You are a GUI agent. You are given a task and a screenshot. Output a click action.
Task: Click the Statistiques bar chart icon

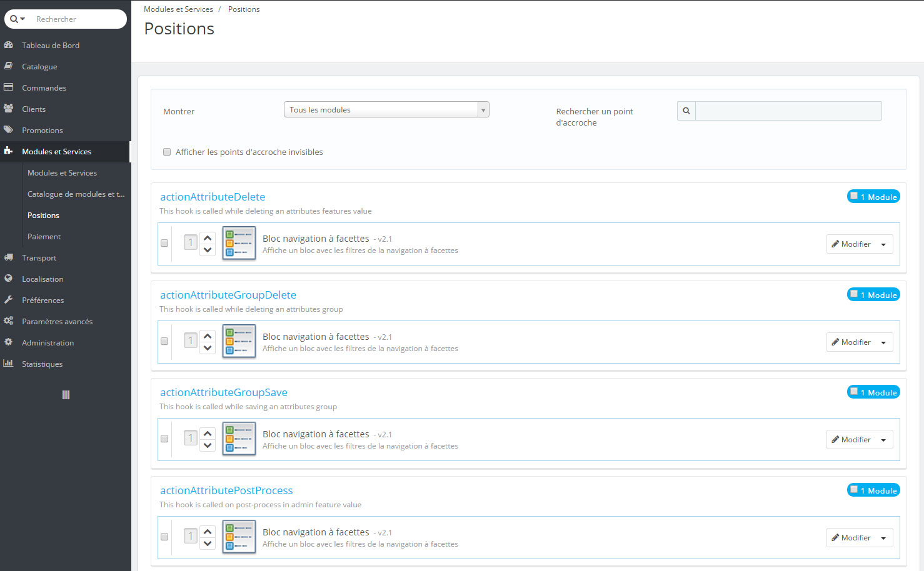click(x=9, y=364)
